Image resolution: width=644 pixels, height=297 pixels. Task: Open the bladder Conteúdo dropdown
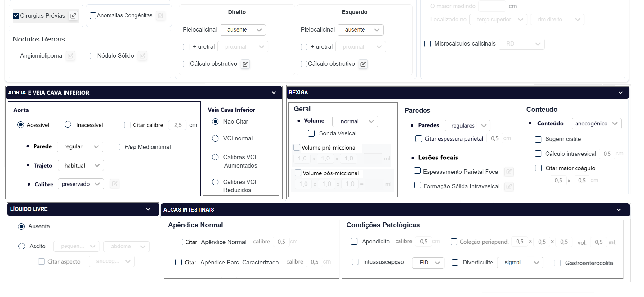596,124
